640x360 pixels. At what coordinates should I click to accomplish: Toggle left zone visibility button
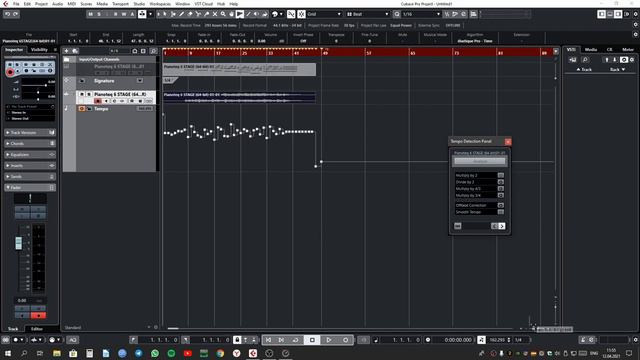(x=602, y=14)
